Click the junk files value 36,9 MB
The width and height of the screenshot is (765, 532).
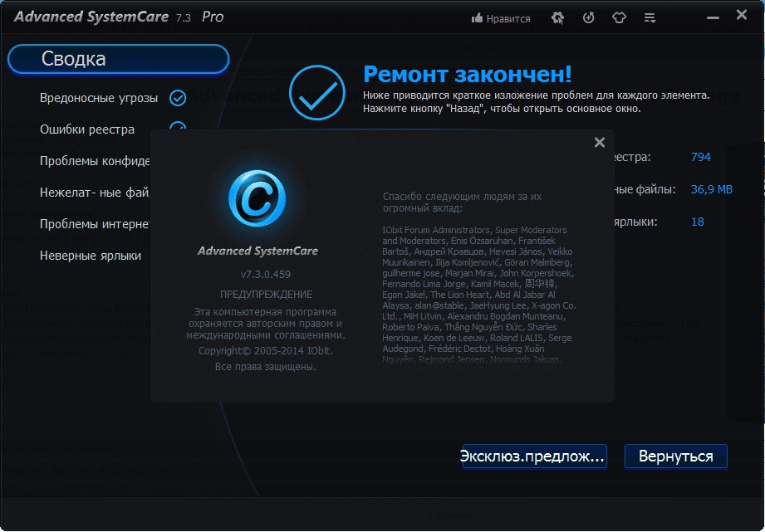[711, 189]
